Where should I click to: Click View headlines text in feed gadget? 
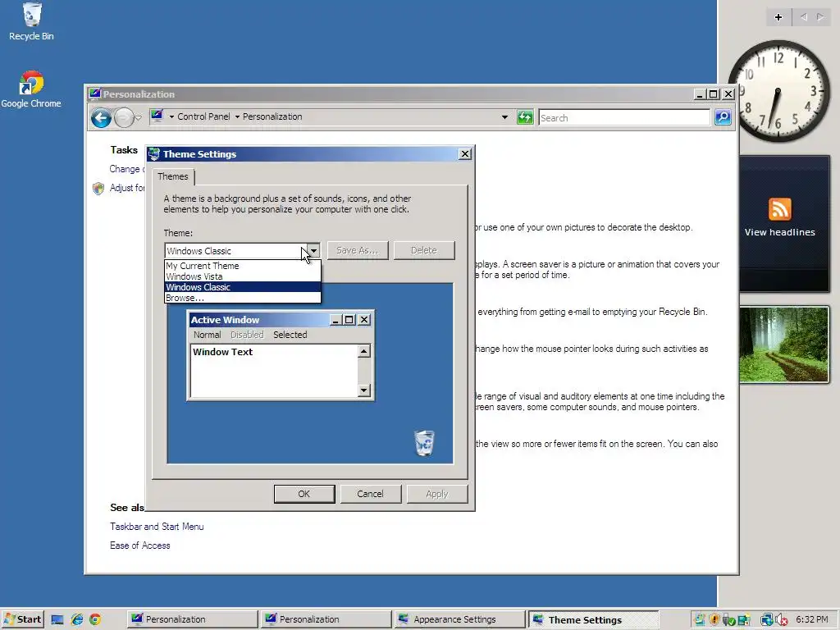point(779,232)
